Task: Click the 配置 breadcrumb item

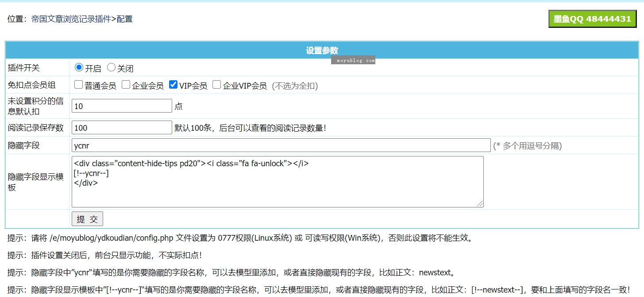Action: pyautogui.click(x=125, y=19)
